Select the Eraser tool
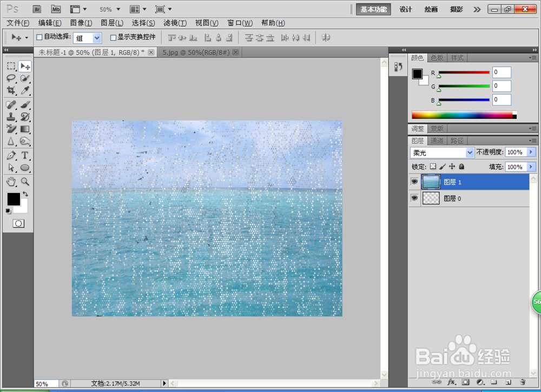Screen dimensions: 541x392 (x=11, y=129)
